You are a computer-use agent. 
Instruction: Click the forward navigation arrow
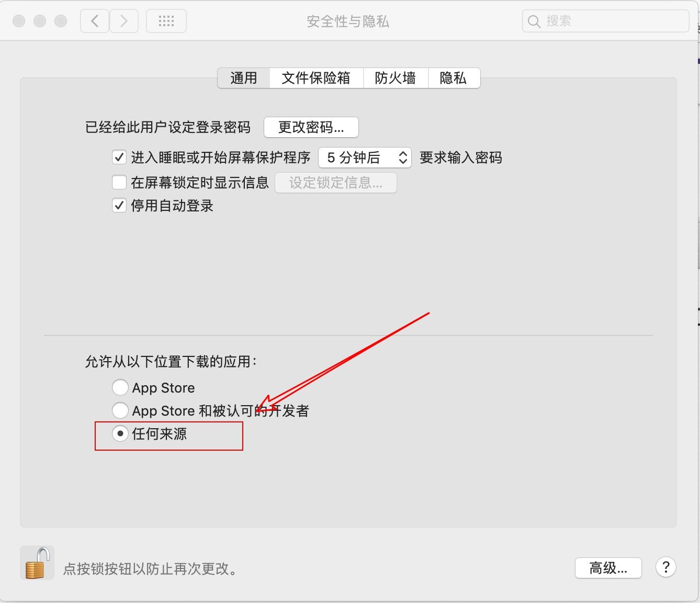124,21
